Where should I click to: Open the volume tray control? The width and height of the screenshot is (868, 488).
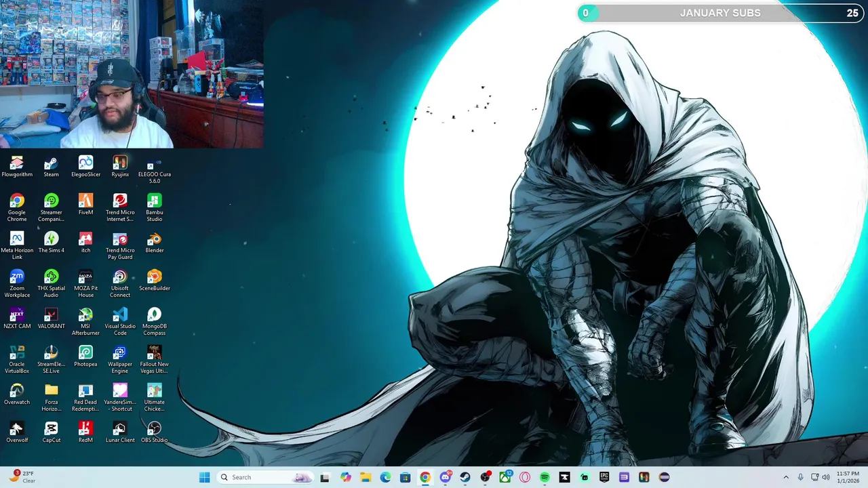click(826, 477)
